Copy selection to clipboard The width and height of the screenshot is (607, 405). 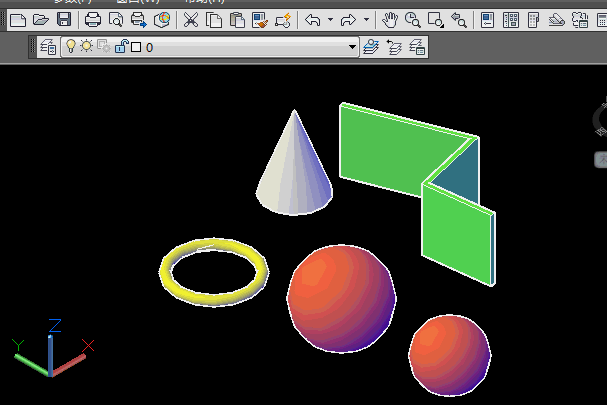(214, 20)
